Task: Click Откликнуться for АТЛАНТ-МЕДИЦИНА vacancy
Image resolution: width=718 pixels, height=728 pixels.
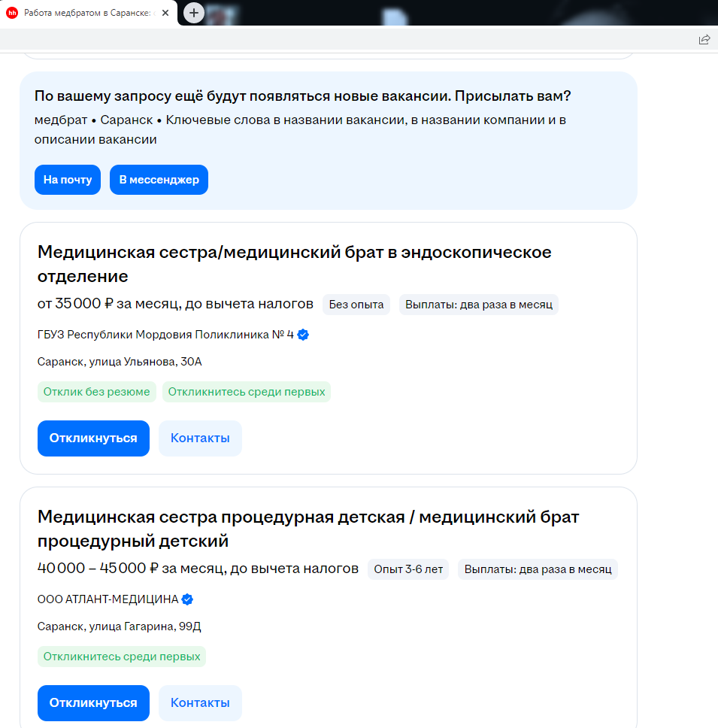Action: [93, 703]
